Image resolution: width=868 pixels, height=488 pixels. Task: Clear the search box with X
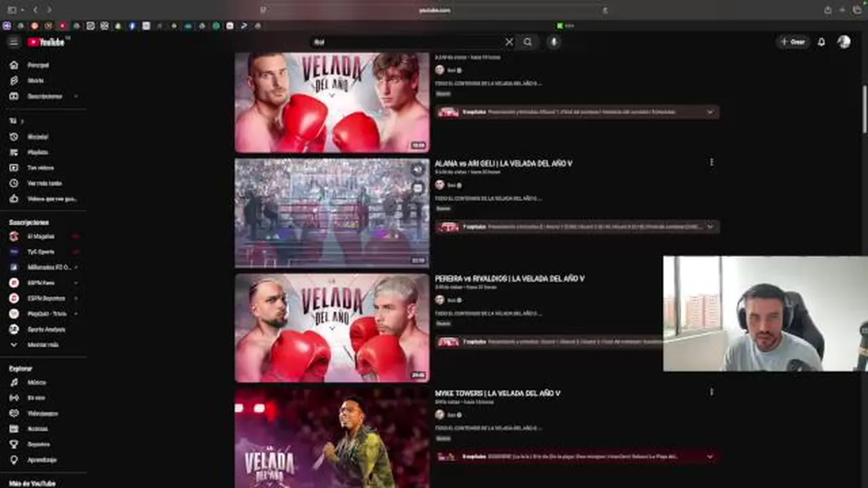coord(509,42)
